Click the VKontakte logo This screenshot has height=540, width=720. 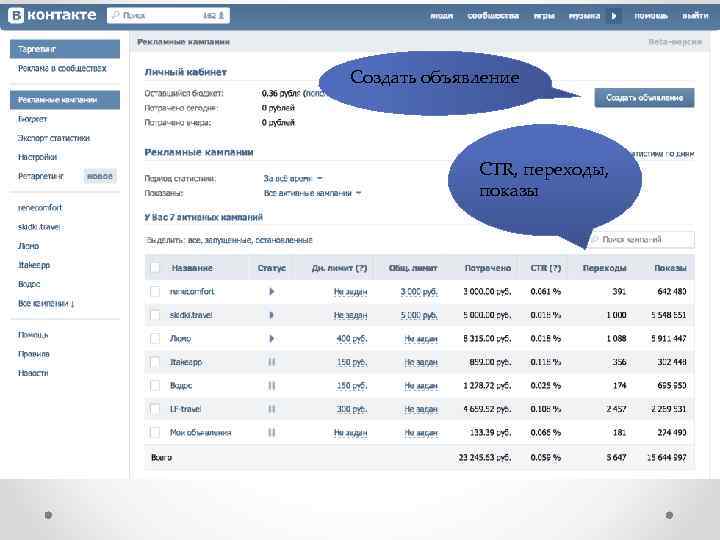pyautogui.click(x=53, y=16)
